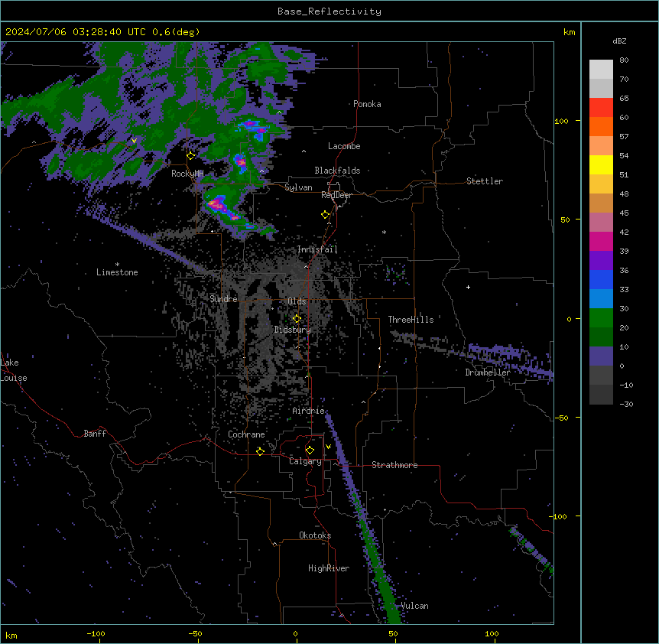Select the RockyMH label
The height and width of the screenshot is (644, 659).
187,174
